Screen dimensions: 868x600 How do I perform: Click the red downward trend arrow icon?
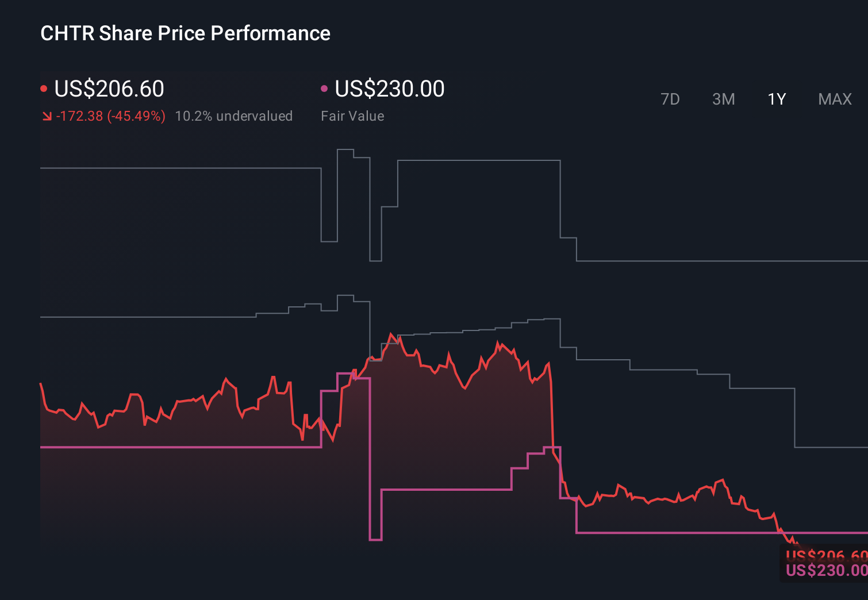46,116
